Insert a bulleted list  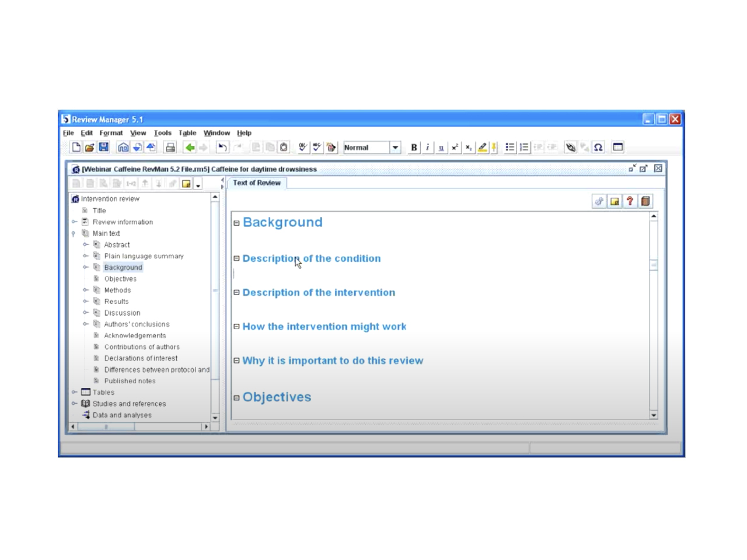pyautogui.click(x=510, y=148)
